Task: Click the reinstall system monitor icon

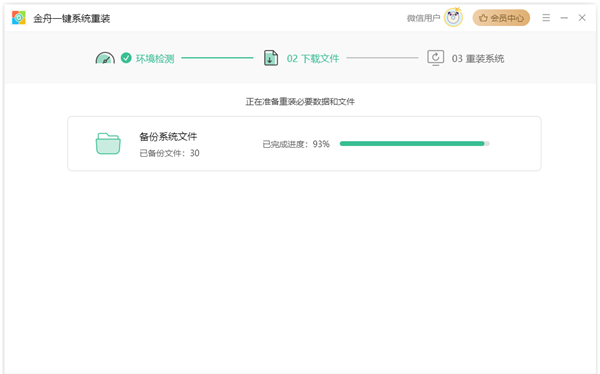Action: click(x=435, y=58)
